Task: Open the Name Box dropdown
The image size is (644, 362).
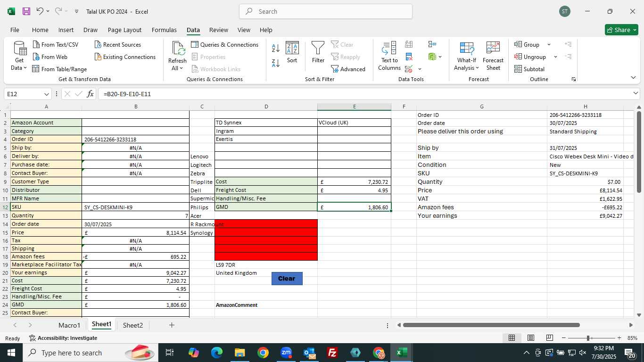Action: [46, 94]
